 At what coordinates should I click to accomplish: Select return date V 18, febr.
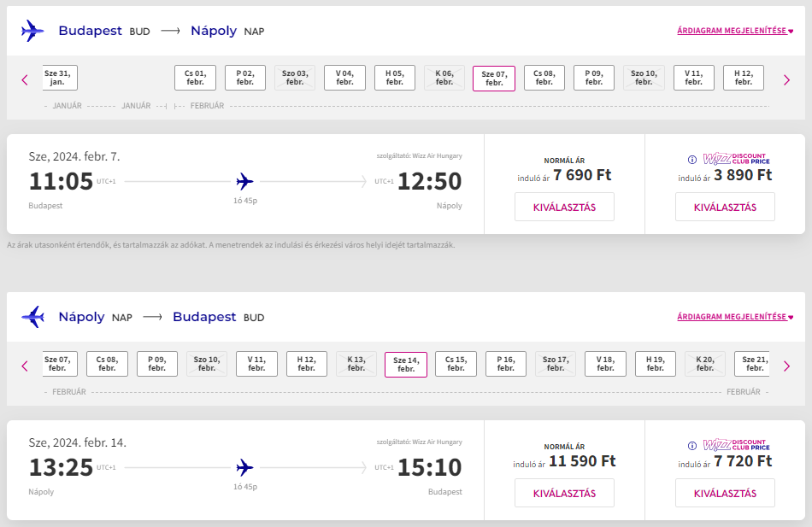click(x=605, y=364)
